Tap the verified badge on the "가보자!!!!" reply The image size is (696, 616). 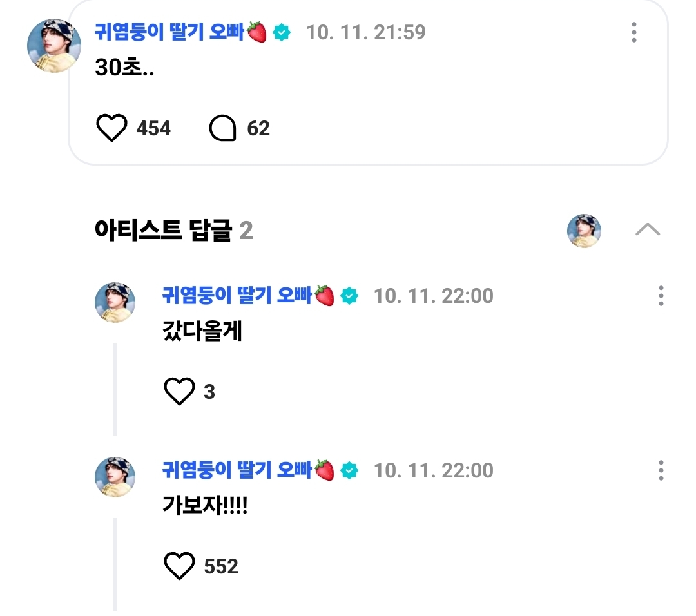tap(349, 470)
